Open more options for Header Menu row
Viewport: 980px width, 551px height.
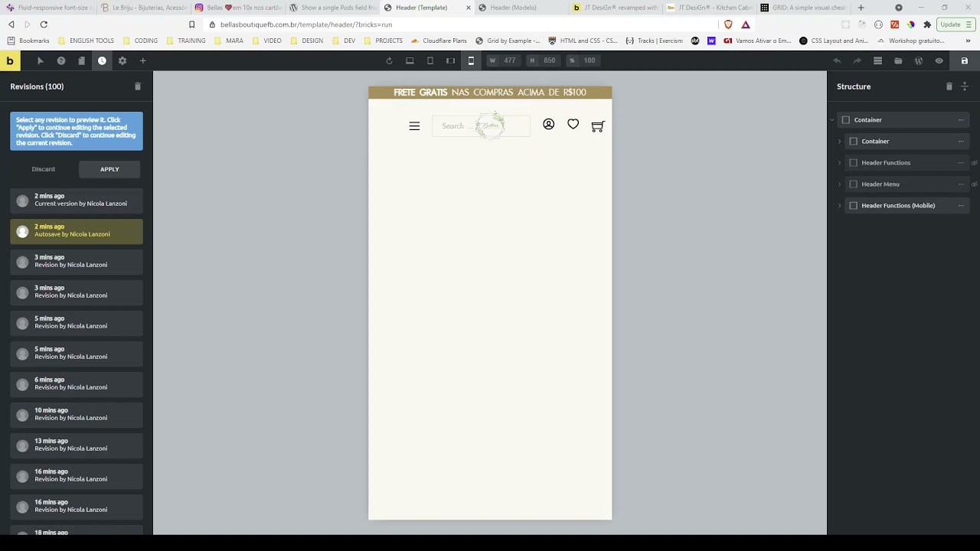[x=961, y=184]
